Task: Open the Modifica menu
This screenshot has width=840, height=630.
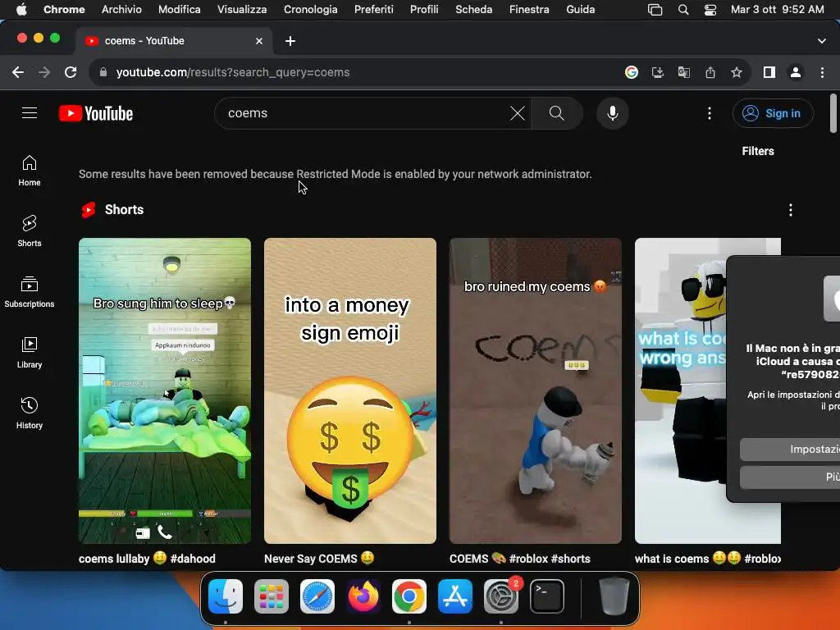Action: pyautogui.click(x=179, y=9)
